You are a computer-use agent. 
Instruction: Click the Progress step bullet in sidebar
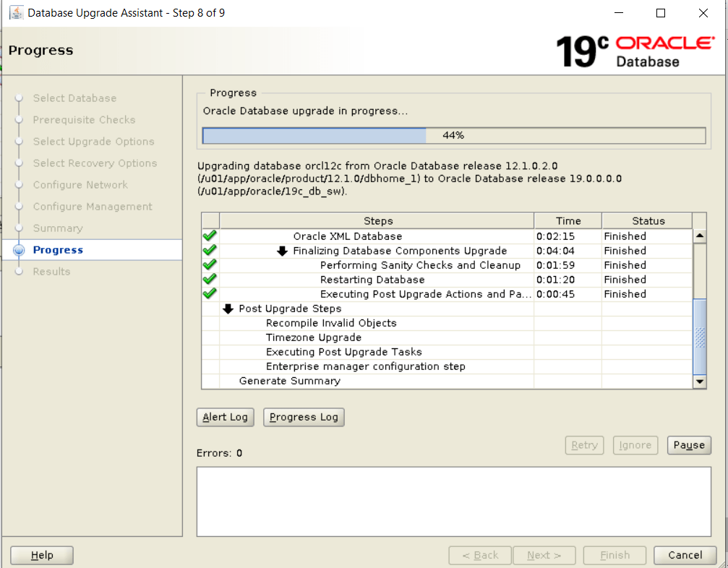point(20,250)
